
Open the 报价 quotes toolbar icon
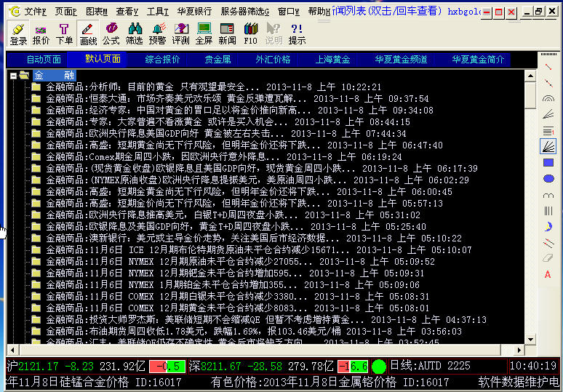(x=41, y=33)
